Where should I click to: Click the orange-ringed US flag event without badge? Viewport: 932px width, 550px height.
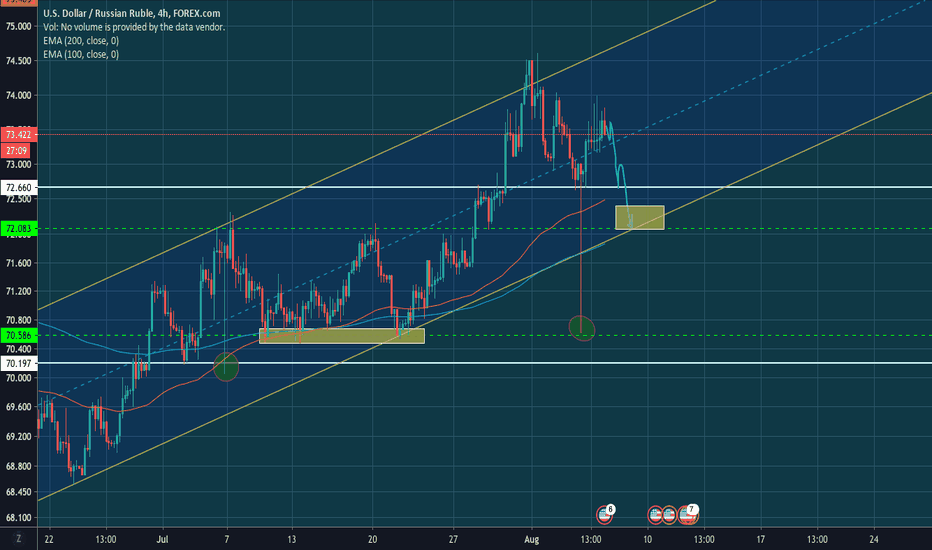coord(669,515)
